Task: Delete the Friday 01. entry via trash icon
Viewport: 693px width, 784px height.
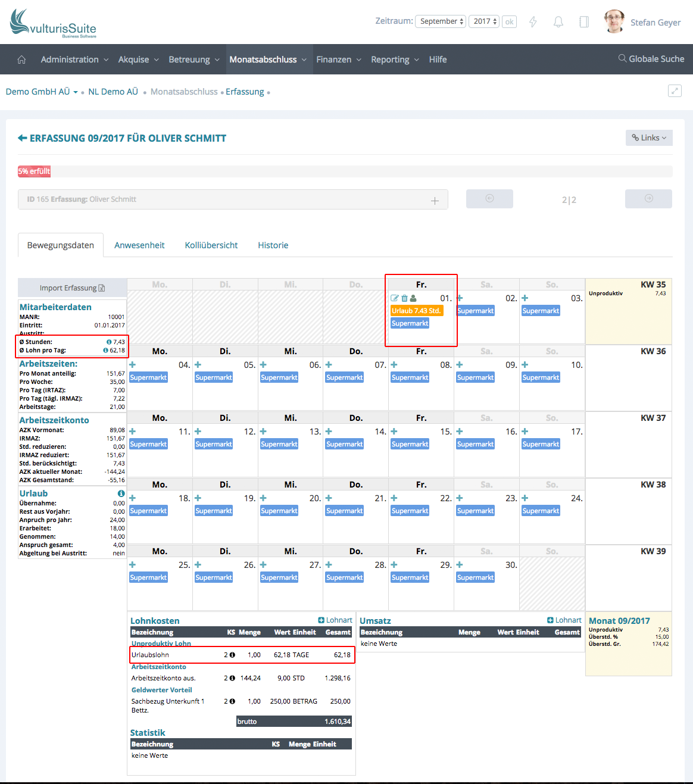Action: 404,298
